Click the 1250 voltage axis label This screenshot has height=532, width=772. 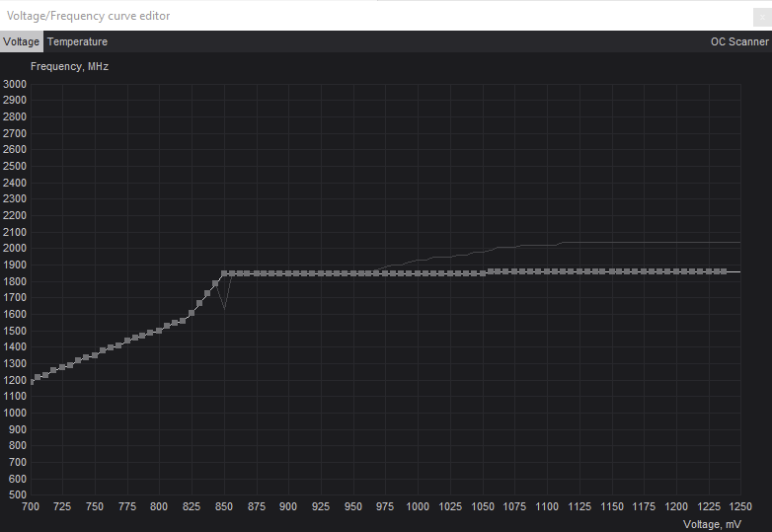[x=740, y=507]
